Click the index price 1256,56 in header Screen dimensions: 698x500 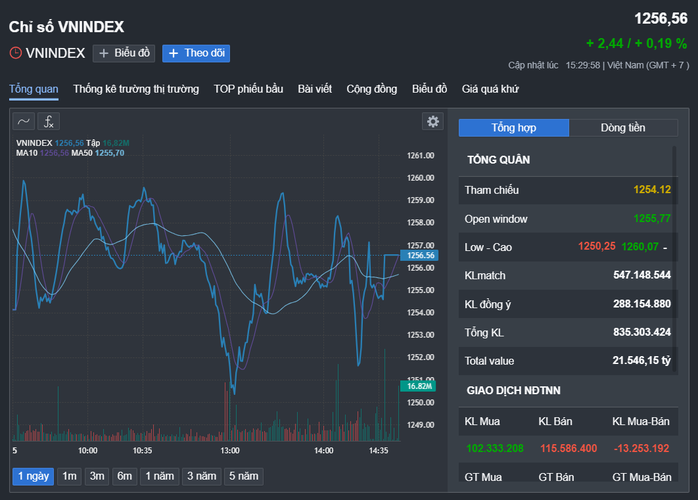point(661,19)
